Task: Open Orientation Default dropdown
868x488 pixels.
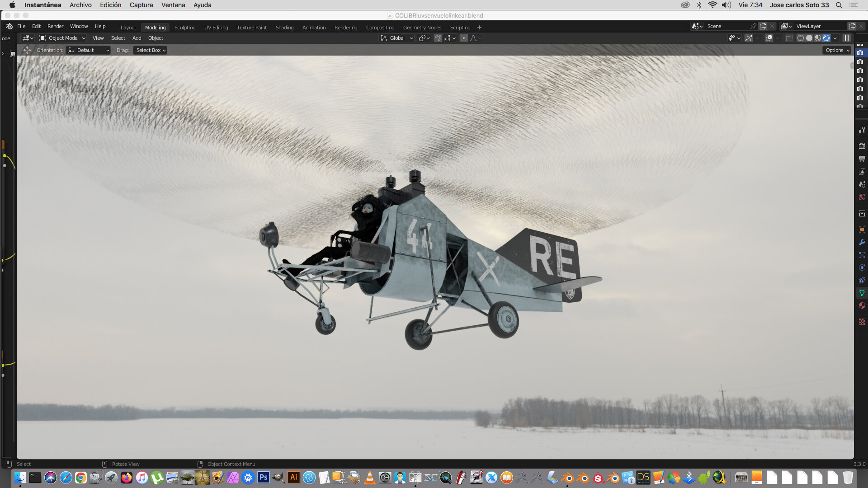Action: click(x=88, y=50)
